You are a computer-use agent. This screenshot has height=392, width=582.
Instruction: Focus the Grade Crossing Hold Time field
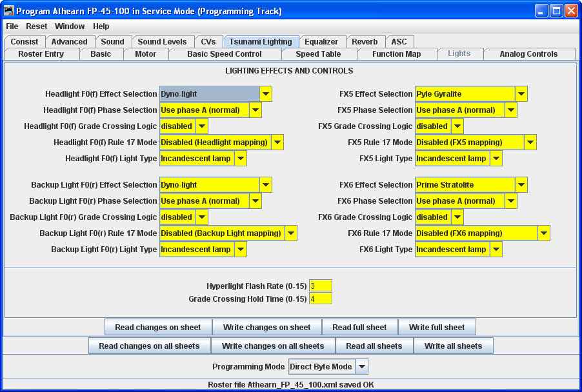[x=321, y=299]
